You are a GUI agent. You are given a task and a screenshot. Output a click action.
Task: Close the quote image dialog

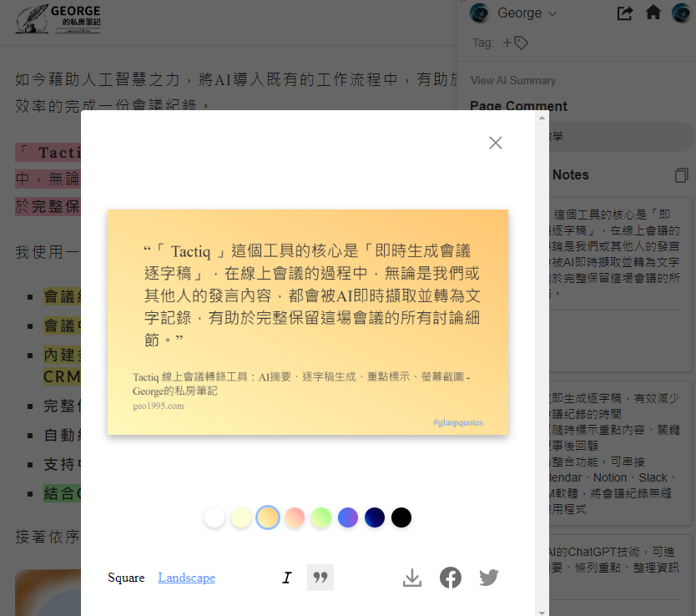[495, 143]
